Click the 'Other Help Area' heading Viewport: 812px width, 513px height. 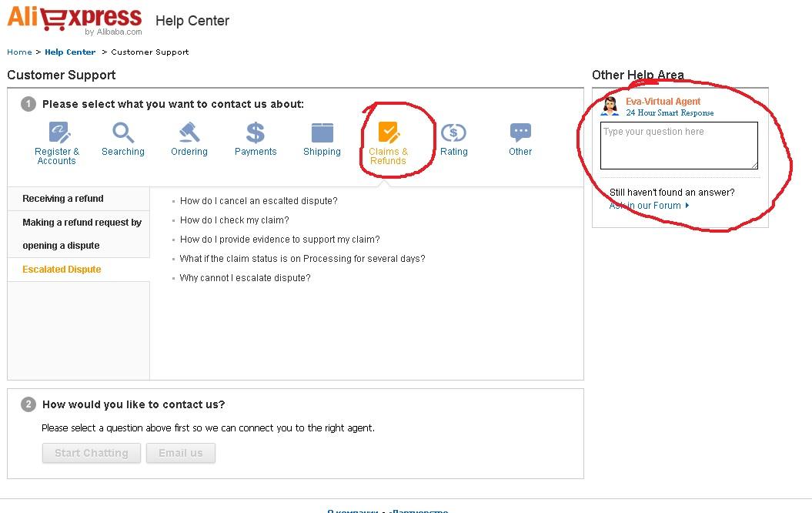click(x=638, y=75)
